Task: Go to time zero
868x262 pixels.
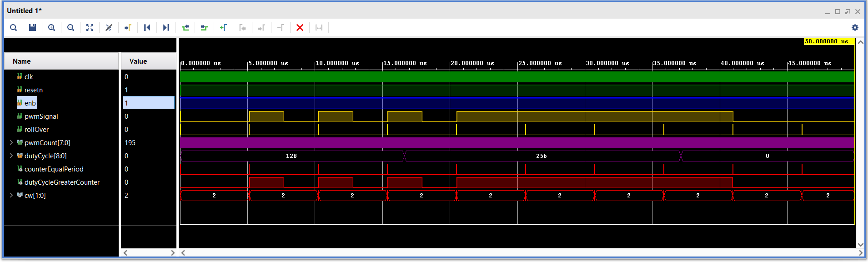Action: click(x=147, y=28)
